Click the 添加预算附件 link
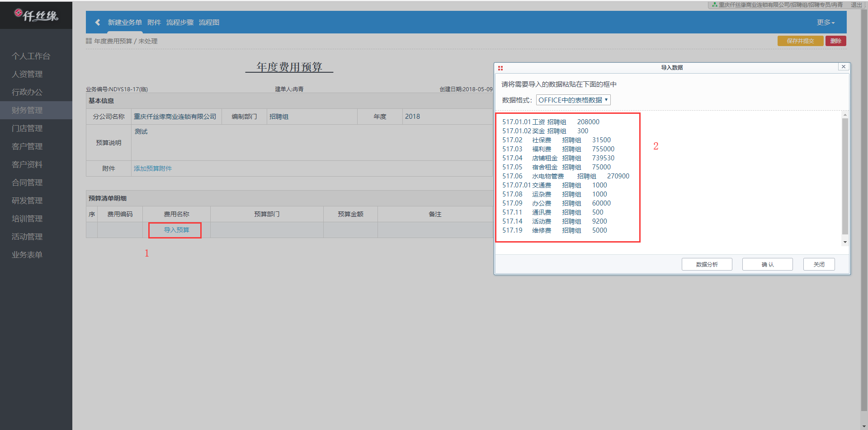Viewport: 868px width, 430px height. pyautogui.click(x=153, y=168)
